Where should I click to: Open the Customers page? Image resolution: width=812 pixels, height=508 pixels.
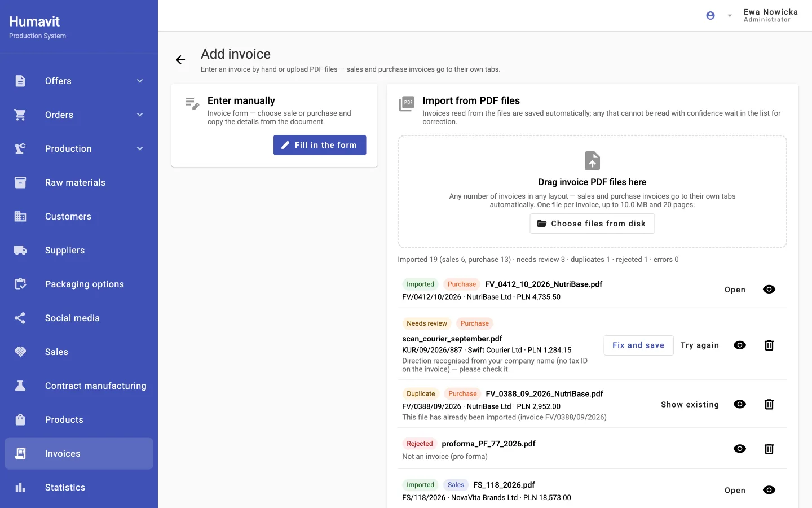point(79,216)
